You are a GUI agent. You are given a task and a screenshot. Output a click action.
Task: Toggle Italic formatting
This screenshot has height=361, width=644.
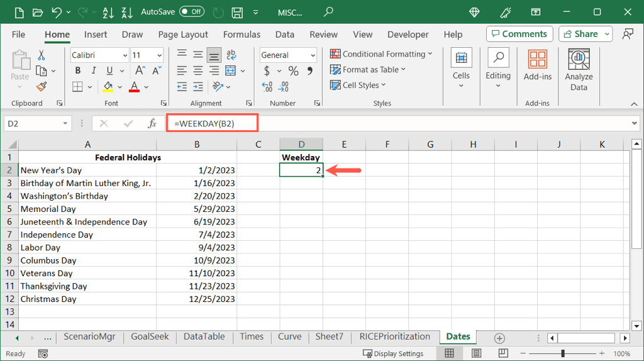pyautogui.click(x=94, y=71)
